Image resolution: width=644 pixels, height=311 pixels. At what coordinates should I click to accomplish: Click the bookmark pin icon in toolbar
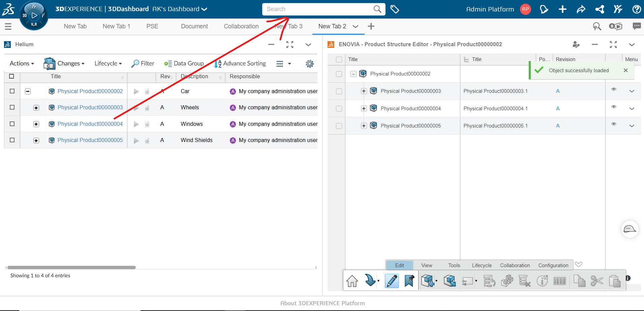(409, 281)
